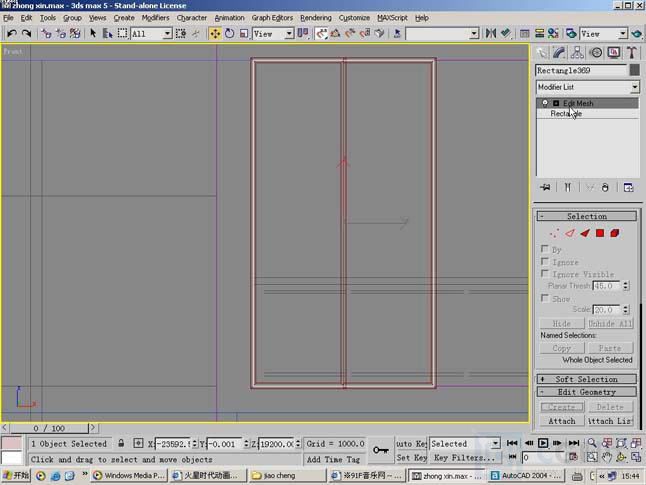Switch to the Modify command panel tab
Viewport: 646px width, 485px height.
(x=559, y=52)
